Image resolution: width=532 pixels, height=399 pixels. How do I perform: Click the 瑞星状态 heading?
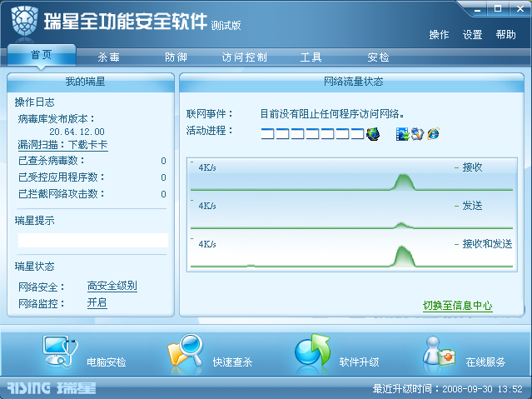[35, 267]
